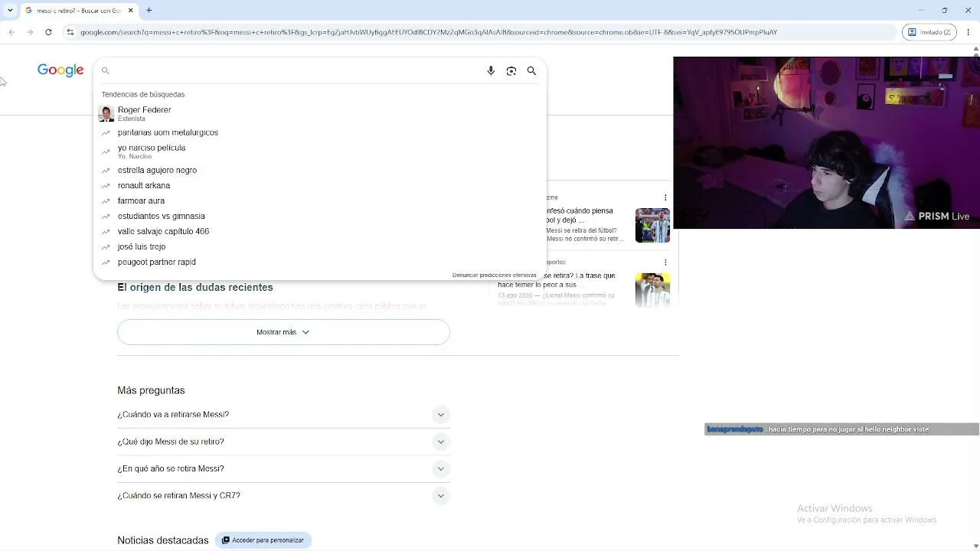Expand '¿En qué año se retira Messi?'
Image resolution: width=980 pixels, height=551 pixels.
[283, 468]
